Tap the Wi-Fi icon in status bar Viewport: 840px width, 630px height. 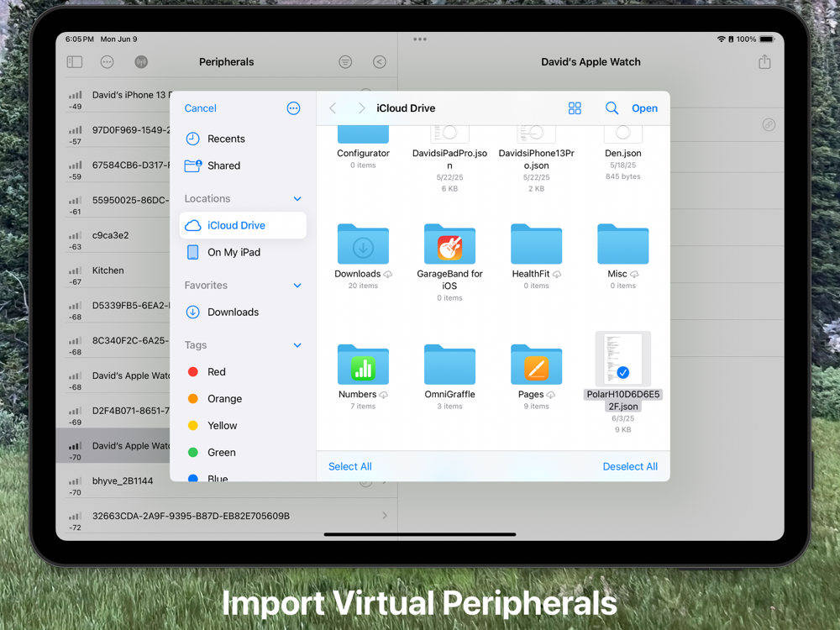[x=721, y=39]
